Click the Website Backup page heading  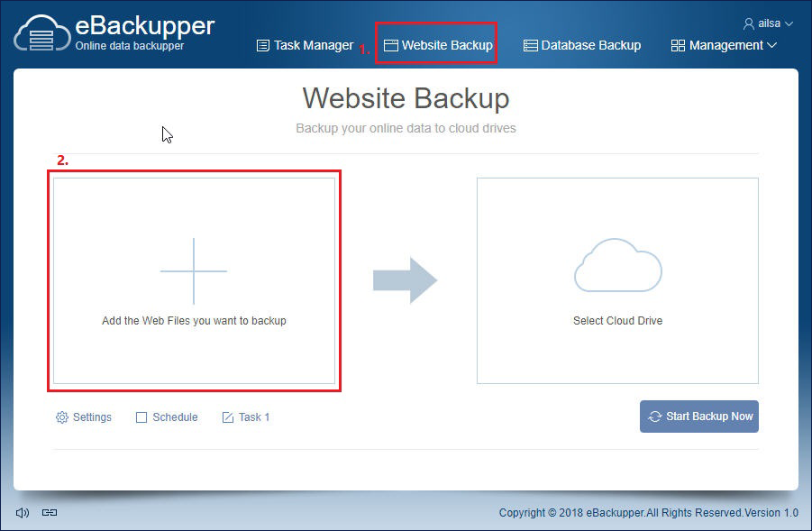(406, 98)
